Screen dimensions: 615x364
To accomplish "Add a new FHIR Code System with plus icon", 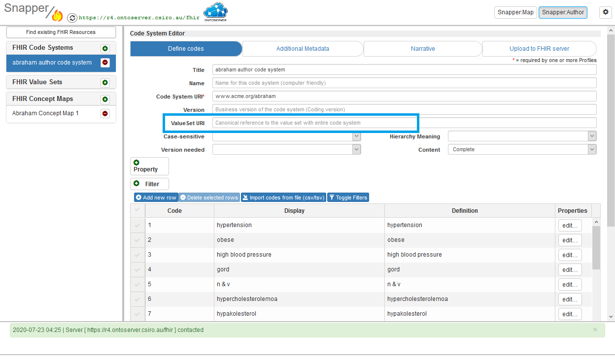I will tap(105, 48).
